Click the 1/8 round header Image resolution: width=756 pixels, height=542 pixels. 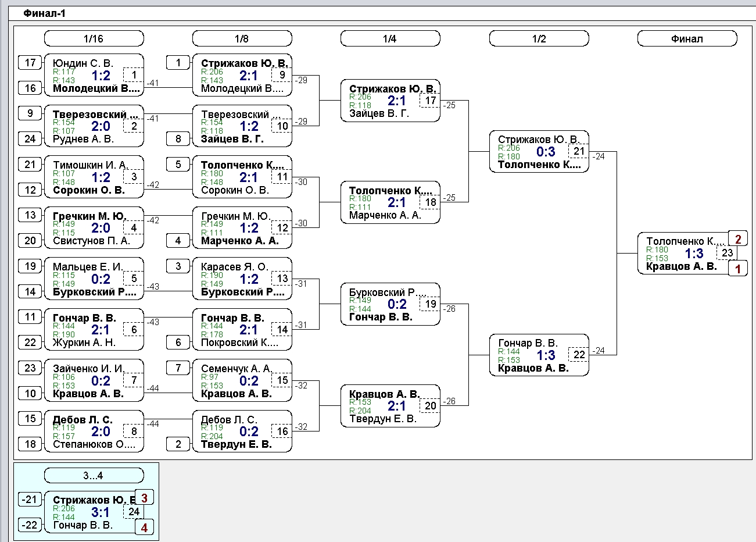[x=242, y=39]
